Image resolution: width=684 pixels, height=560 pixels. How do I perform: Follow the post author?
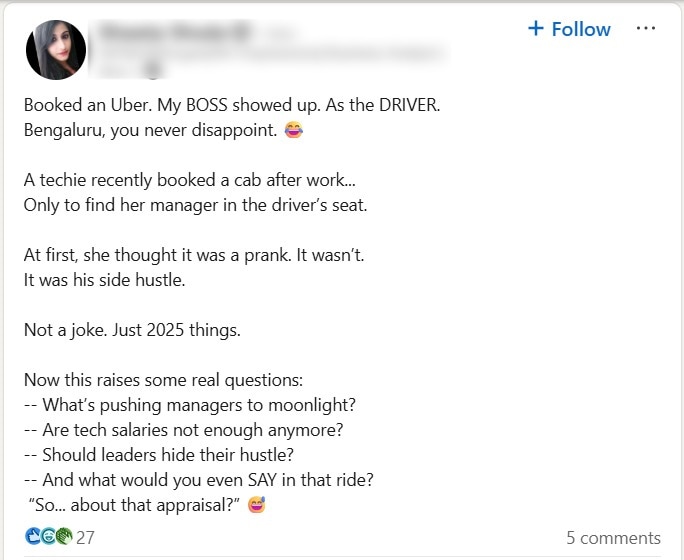(569, 29)
